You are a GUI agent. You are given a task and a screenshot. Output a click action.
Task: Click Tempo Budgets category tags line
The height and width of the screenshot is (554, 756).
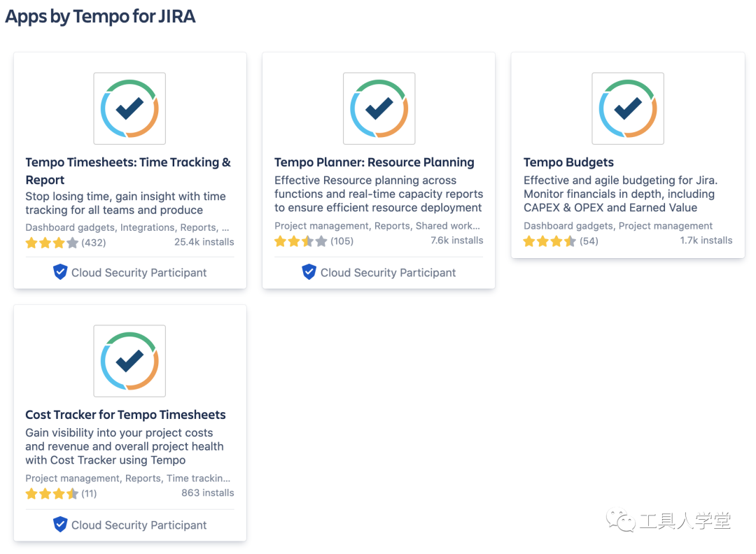click(617, 226)
